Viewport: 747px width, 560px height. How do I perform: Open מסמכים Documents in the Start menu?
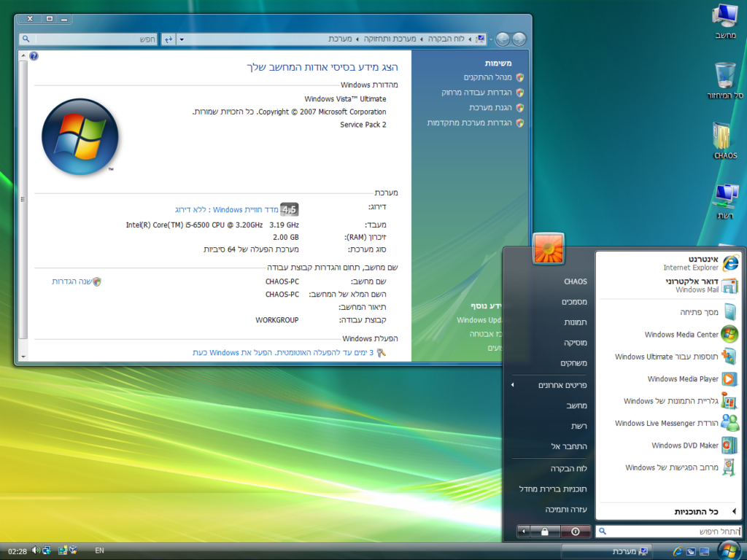[x=550, y=302]
